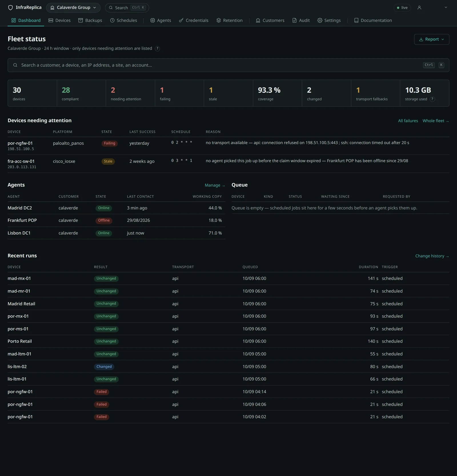Open the Porto Retail recent run
457x476 pixels.
pyautogui.click(x=228, y=341)
